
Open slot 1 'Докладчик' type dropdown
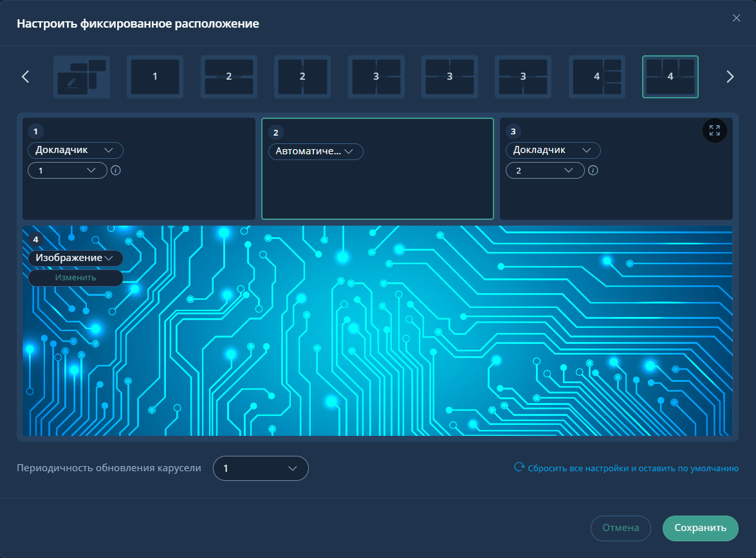click(75, 150)
